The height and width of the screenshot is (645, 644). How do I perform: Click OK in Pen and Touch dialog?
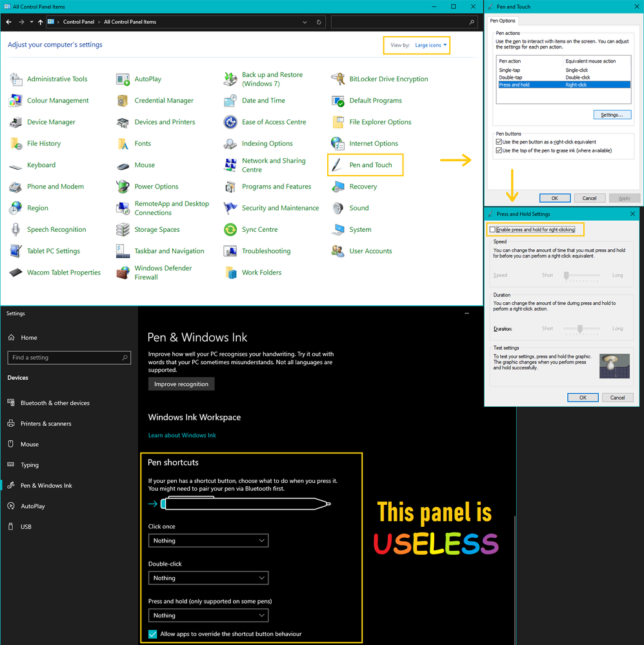pos(555,198)
